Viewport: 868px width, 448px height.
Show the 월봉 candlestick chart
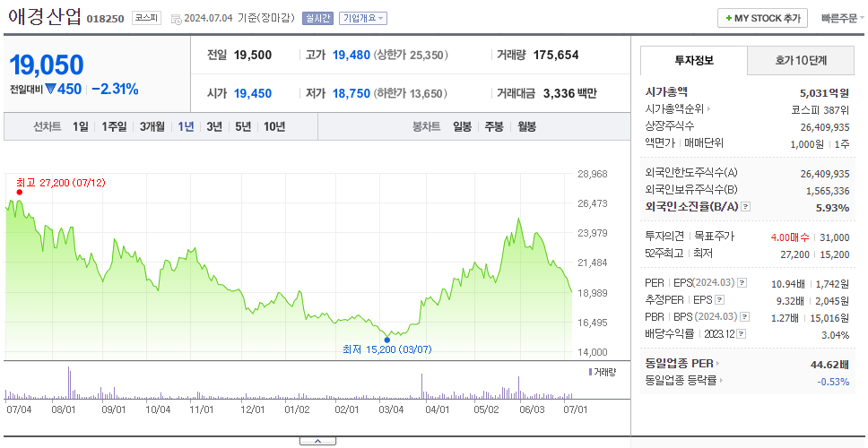tap(526, 126)
